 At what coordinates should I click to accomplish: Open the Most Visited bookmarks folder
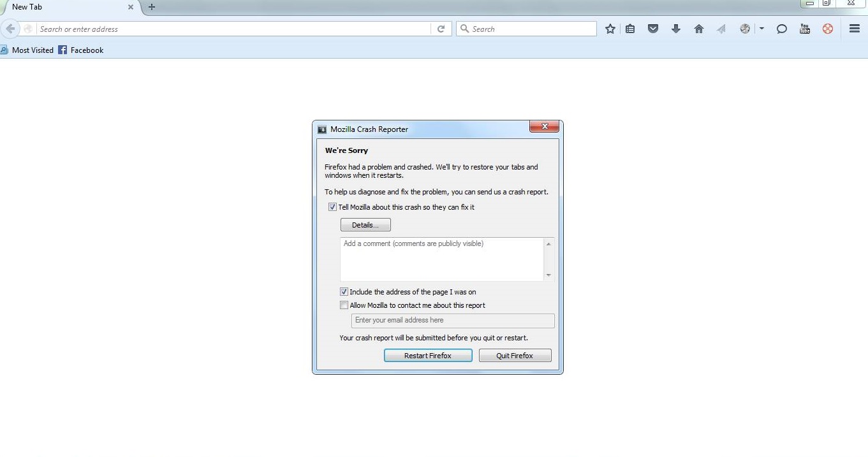click(x=27, y=50)
